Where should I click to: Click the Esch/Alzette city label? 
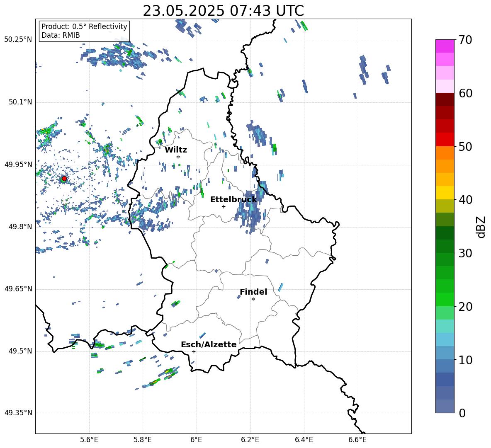(209, 344)
